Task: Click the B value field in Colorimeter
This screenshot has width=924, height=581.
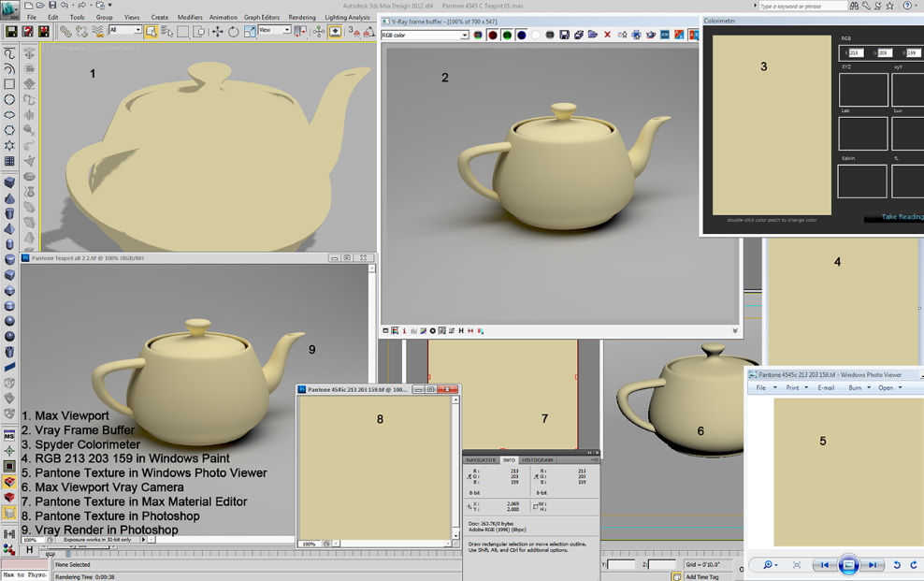Action: pos(914,53)
